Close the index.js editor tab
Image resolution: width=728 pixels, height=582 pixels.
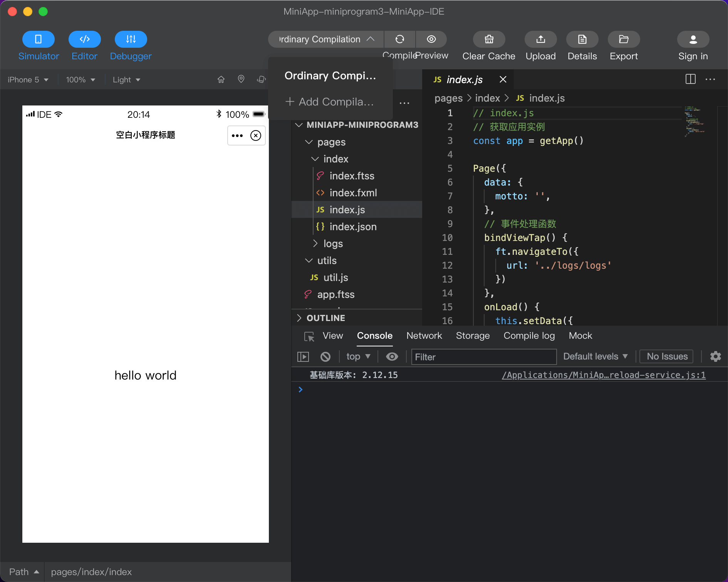[503, 79]
